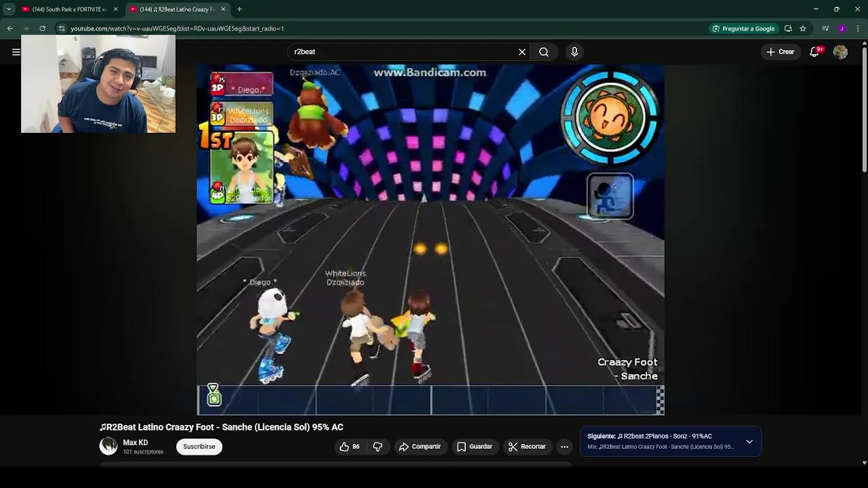868x488 pixels.
Task: Clear the r2beat search query
Action: coord(522,52)
